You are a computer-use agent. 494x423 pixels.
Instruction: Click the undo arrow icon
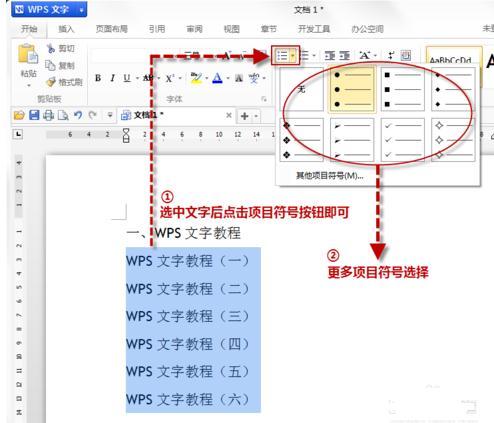coord(78,115)
